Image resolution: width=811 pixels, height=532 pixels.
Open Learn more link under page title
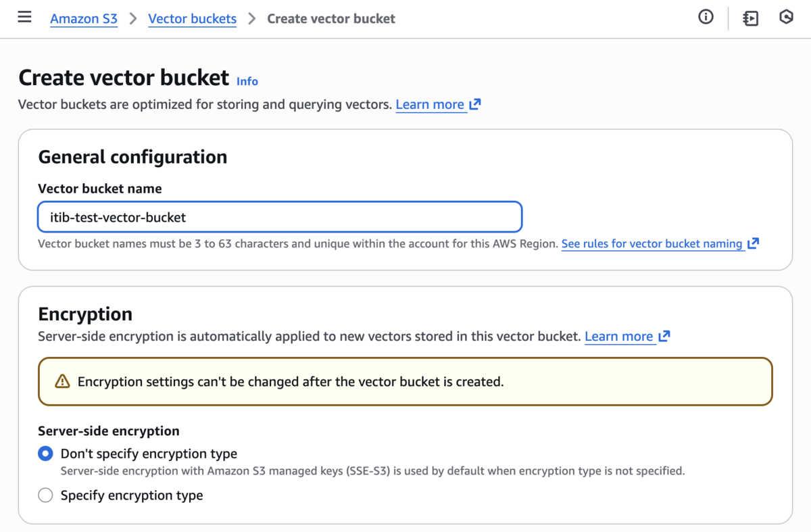pos(430,105)
